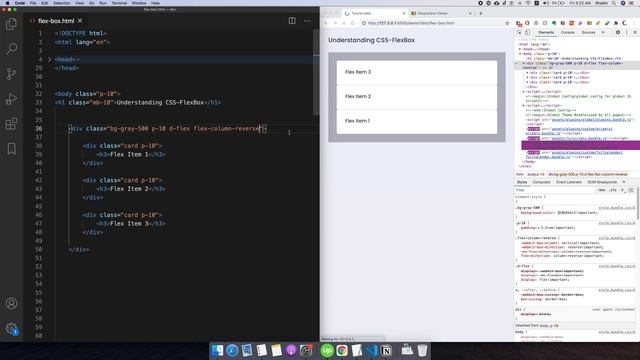Expand the first card div in DOM tree

[x=527, y=73]
